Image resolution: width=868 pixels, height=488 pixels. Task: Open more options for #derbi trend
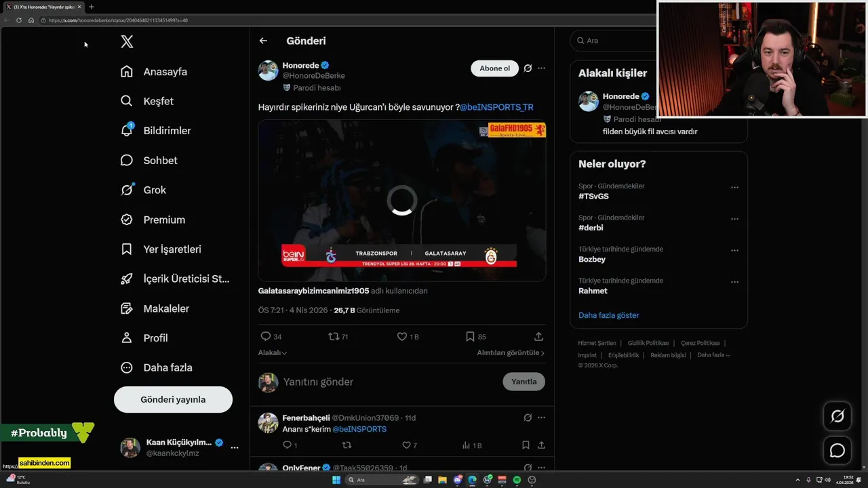pyautogui.click(x=734, y=219)
